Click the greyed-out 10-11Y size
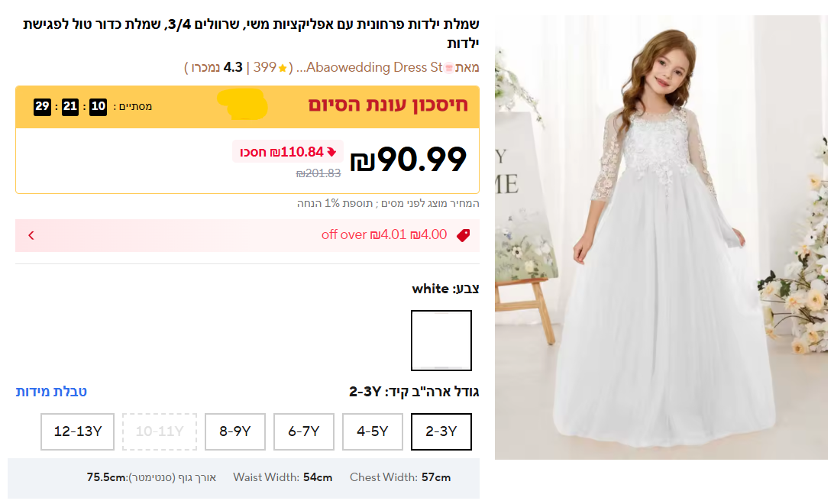This screenshot has width=834, height=504. point(160,431)
